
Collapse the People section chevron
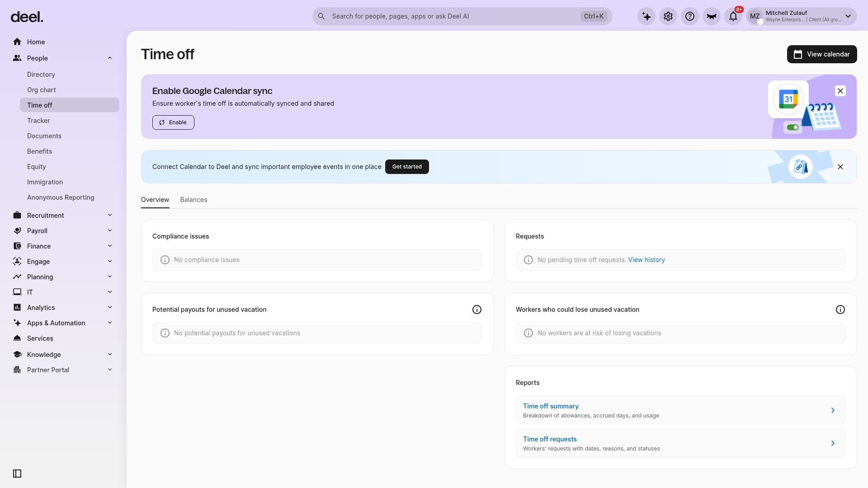(x=110, y=58)
